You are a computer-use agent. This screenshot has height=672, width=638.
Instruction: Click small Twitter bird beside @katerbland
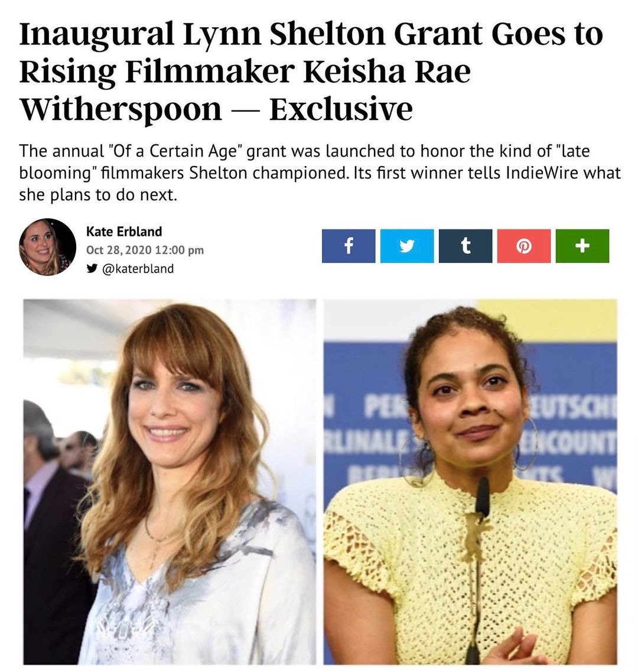tap(91, 269)
